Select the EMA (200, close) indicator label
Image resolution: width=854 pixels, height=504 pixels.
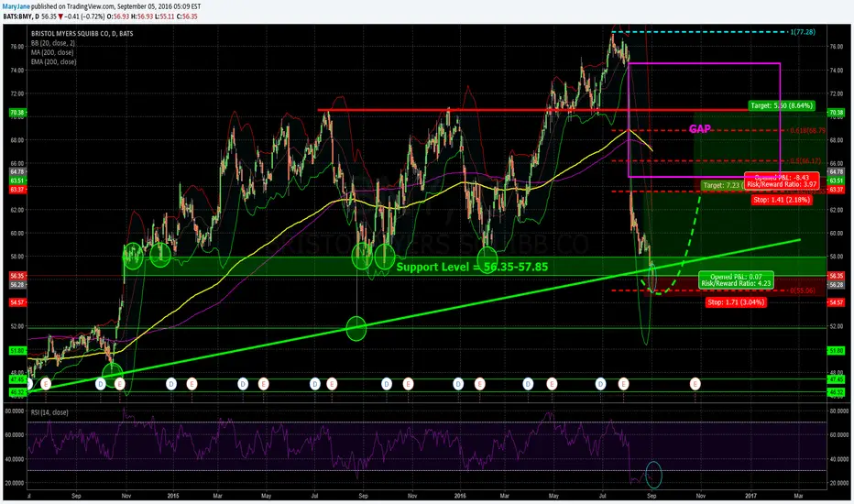point(54,61)
